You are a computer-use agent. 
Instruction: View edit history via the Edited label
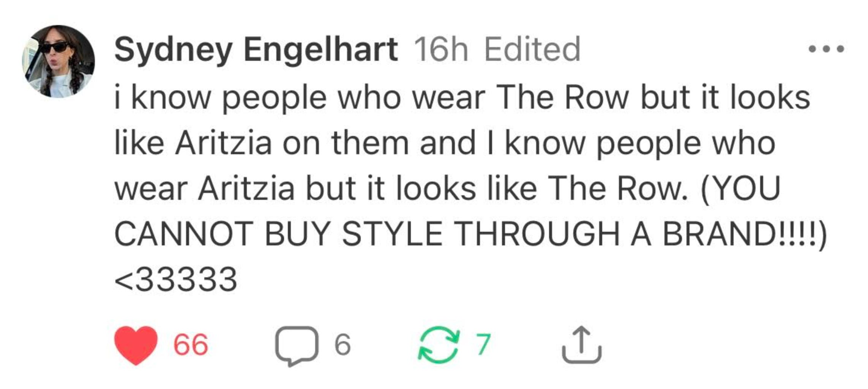533,49
